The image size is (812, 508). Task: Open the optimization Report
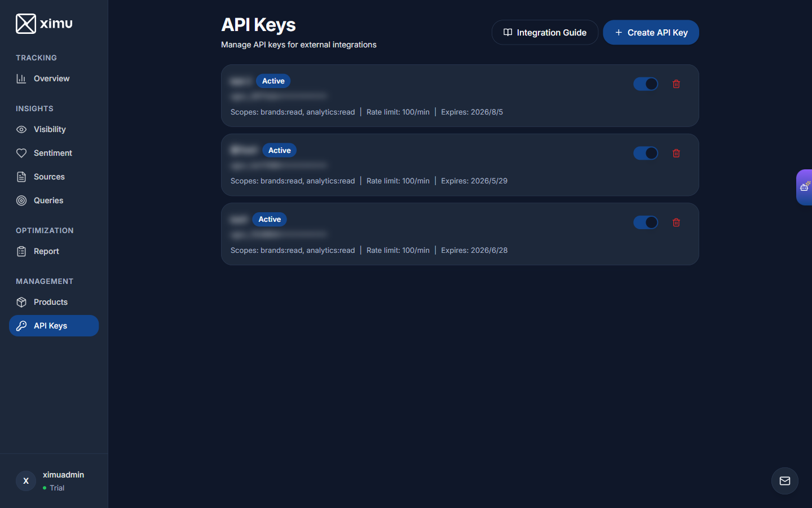coord(54,251)
